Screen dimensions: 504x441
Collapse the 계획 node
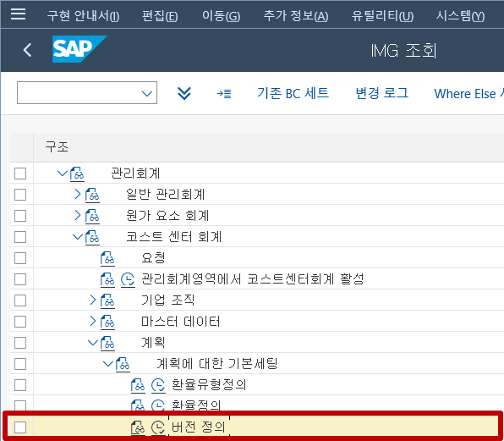92,343
